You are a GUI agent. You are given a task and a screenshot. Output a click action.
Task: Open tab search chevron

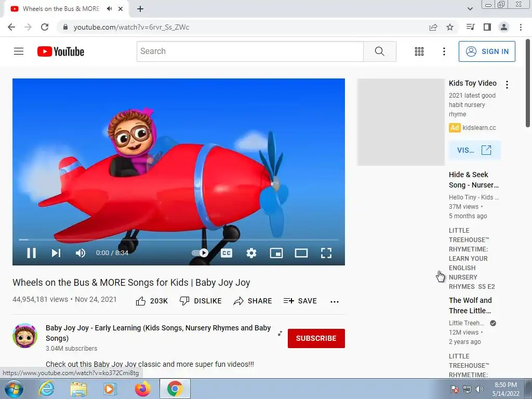pos(470,9)
